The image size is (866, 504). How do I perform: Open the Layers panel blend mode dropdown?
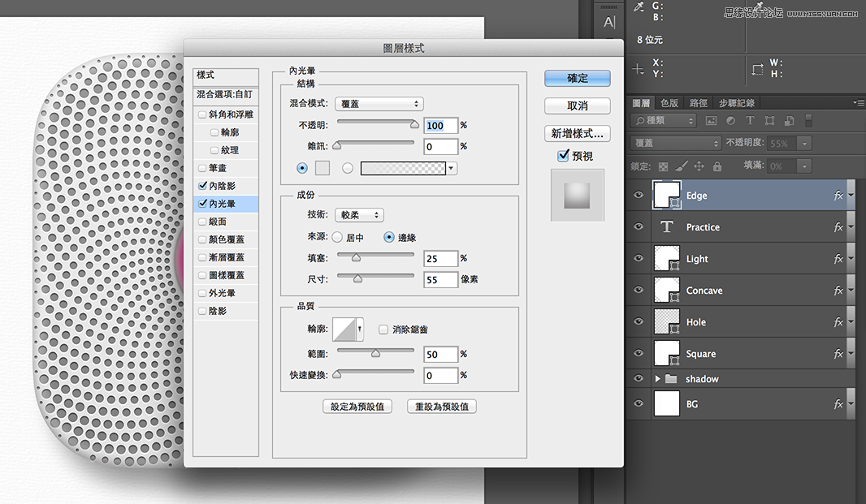point(675,144)
